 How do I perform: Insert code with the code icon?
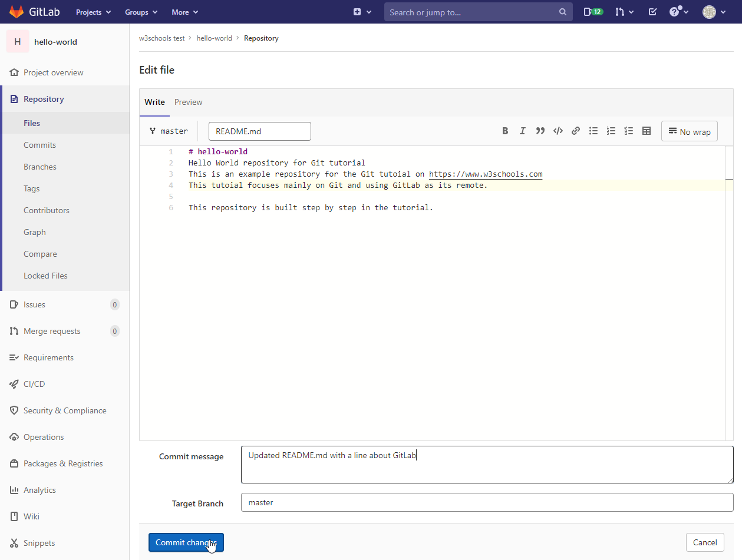558,131
